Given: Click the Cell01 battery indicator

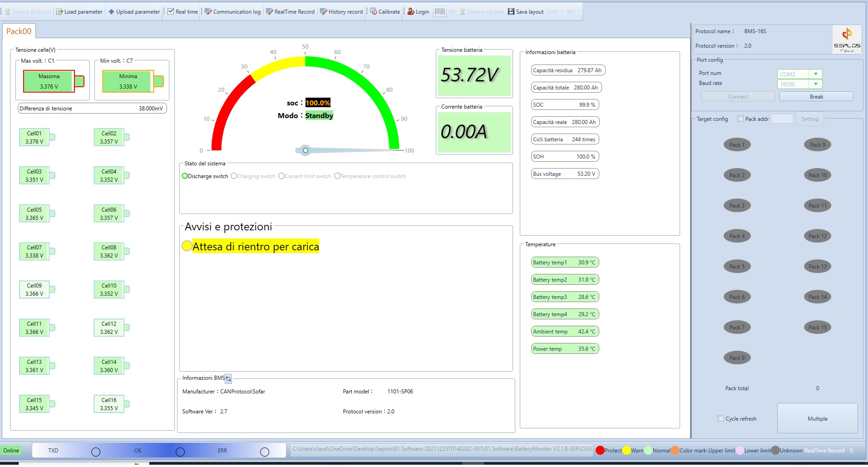Looking at the screenshot, I should pos(37,137).
